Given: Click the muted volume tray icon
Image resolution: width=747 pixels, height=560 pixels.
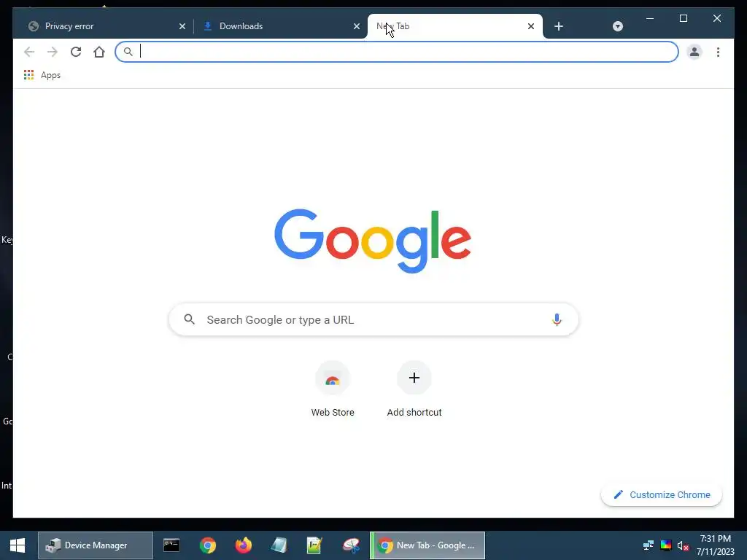Looking at the screenshot, I should (683, 545).
